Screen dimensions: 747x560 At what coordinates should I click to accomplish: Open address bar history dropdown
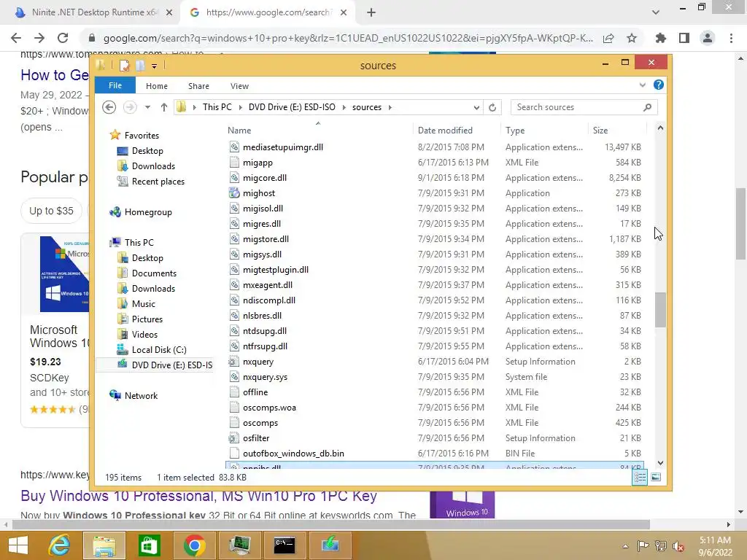click(x=476, y=108)
